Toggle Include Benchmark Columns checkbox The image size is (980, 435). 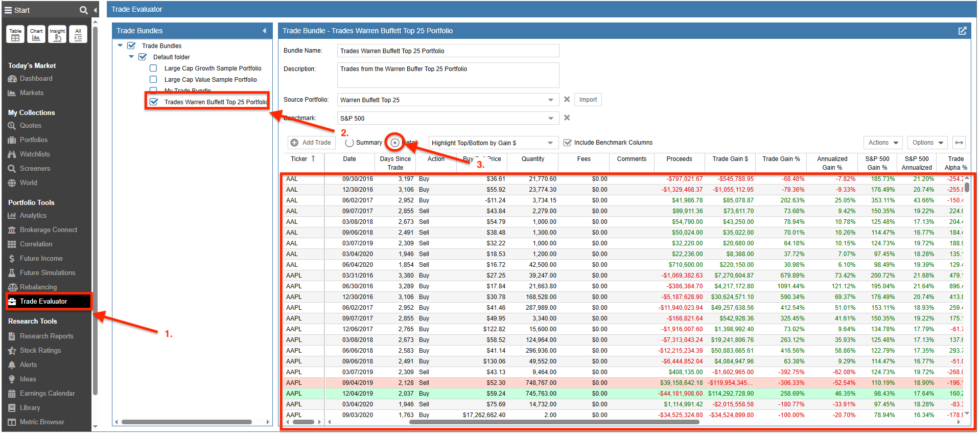click(567, 143)
